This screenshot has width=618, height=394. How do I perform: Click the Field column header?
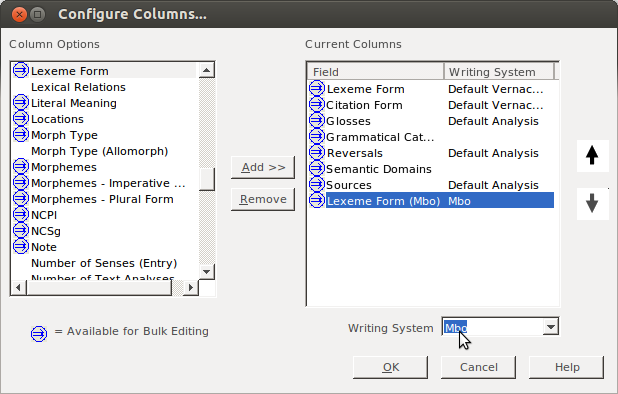(376, 72)
